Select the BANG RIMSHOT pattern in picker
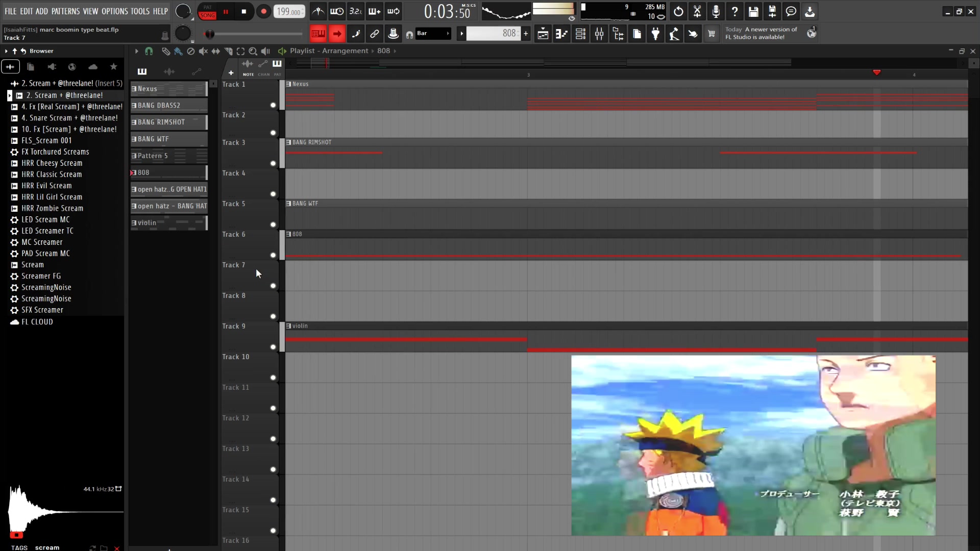The image size is (980, 551). click(169, 122)
